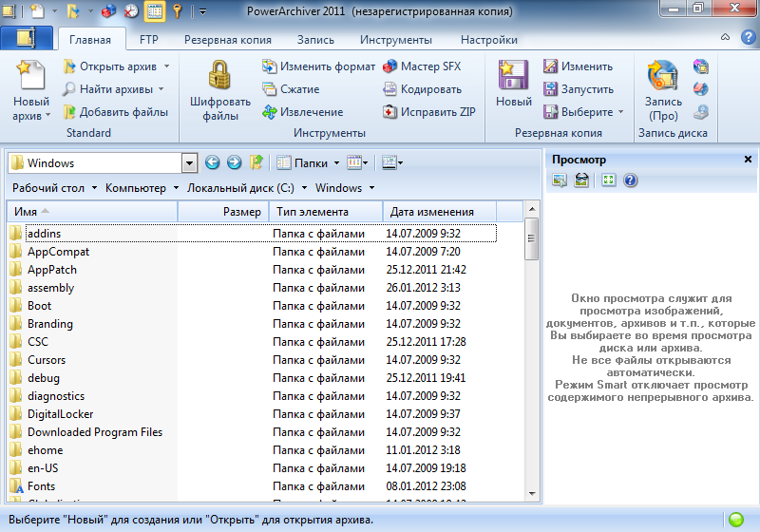
Task: Expand the Windows path combo box
Action: [189, 163]
